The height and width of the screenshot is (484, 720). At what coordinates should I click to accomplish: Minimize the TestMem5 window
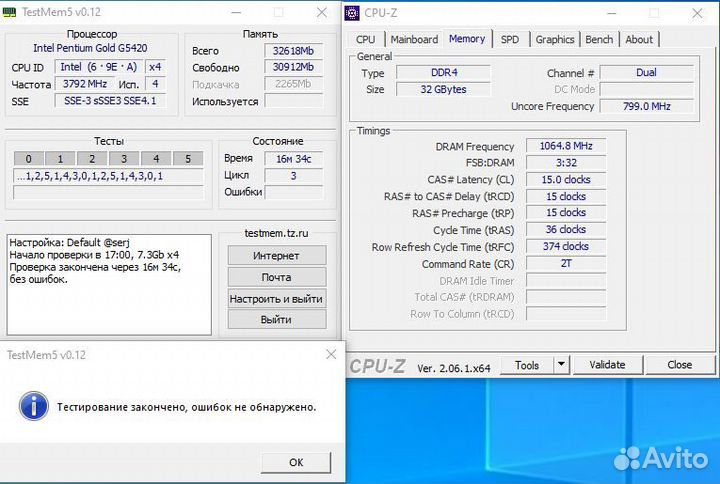(x=236, y=12)
